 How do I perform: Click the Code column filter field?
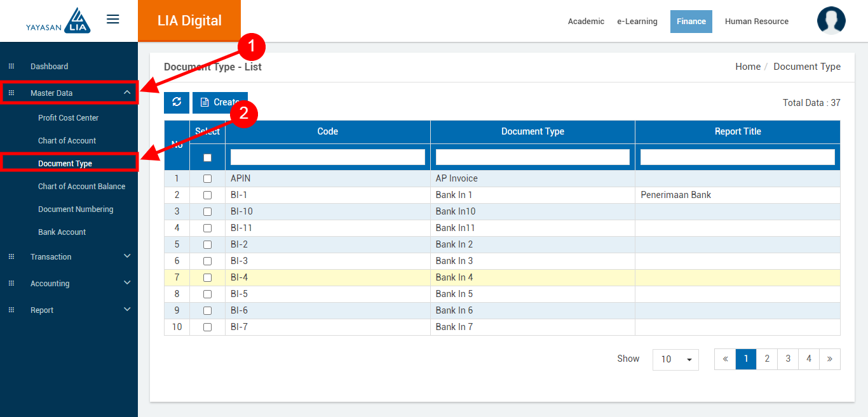[327, 157]
